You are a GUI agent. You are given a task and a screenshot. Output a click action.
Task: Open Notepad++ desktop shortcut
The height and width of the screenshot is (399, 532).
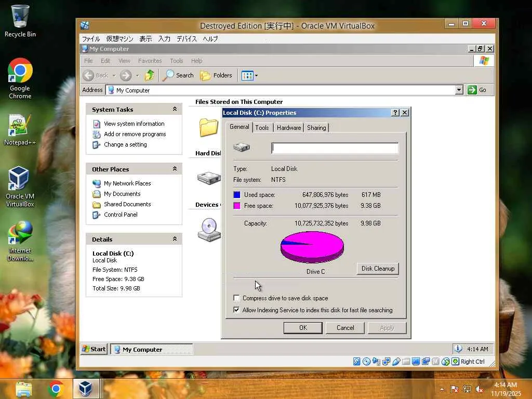pos(20,130)
